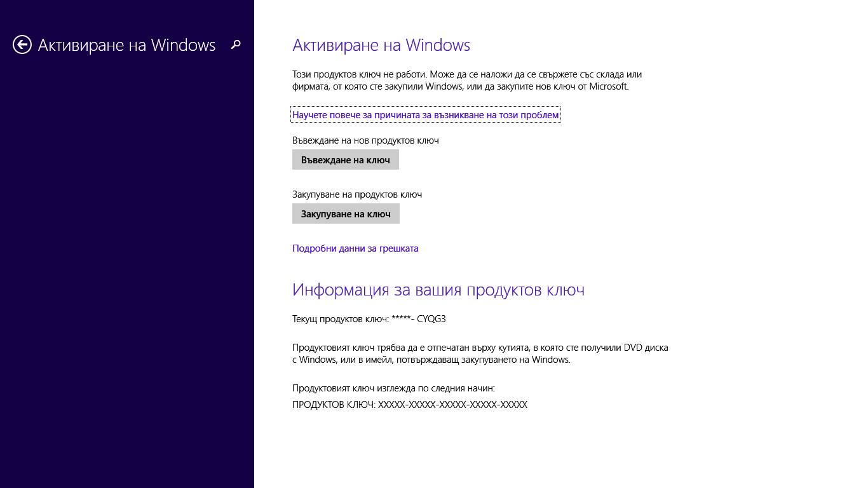Click the Въвеждане на ключ button
The width and height of the screenshot is (868, 488).
(346, 159)
